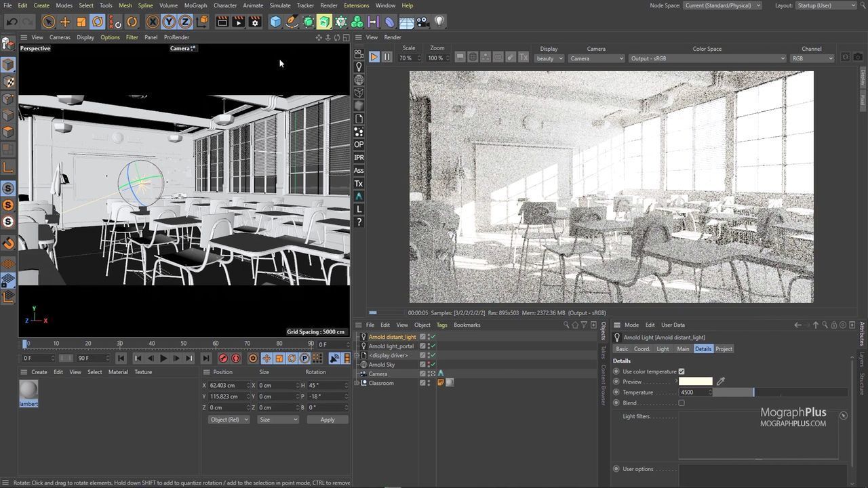Open Edit Render Settings

coord(255,22)
